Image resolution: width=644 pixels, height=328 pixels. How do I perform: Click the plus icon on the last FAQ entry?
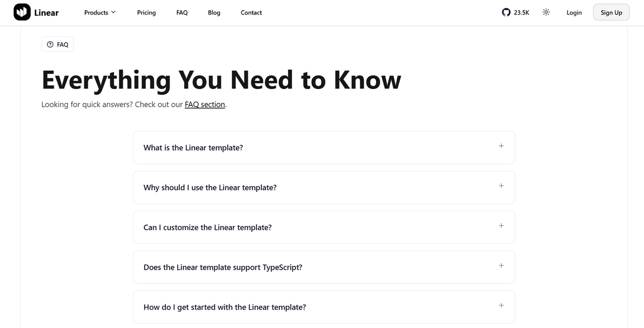point(501,305)
